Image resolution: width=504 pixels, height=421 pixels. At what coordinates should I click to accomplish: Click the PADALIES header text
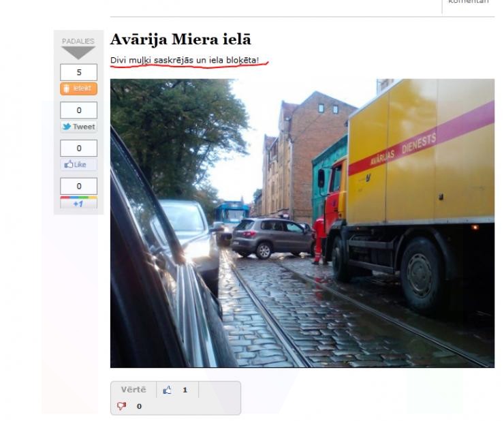tap(78, 41)
